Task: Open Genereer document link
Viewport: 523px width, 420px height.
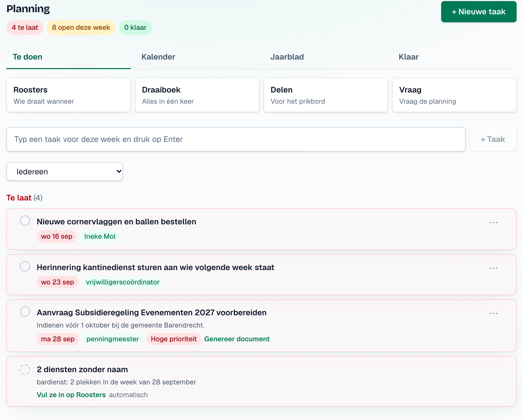Action: 237,339
